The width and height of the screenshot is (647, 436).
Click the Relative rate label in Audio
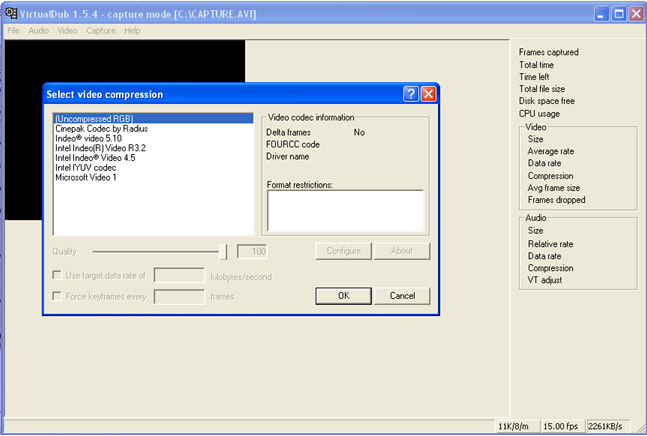click(x=550, y=244)
